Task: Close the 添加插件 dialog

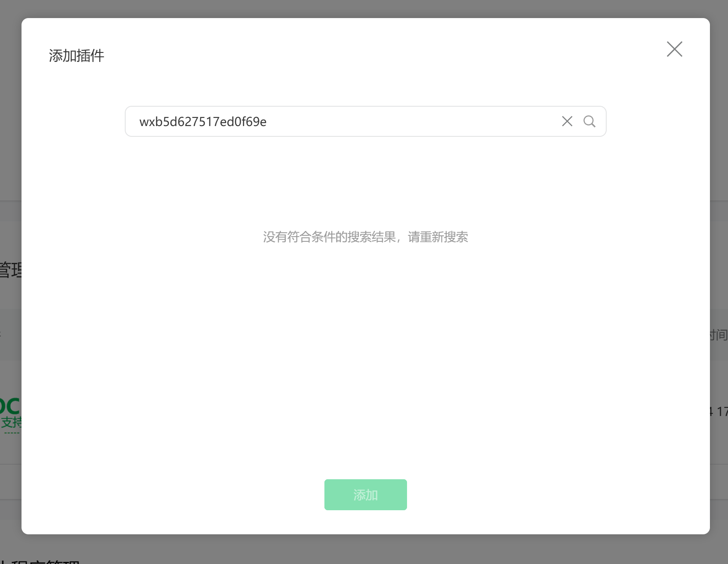Action: [x=674, y=49]
